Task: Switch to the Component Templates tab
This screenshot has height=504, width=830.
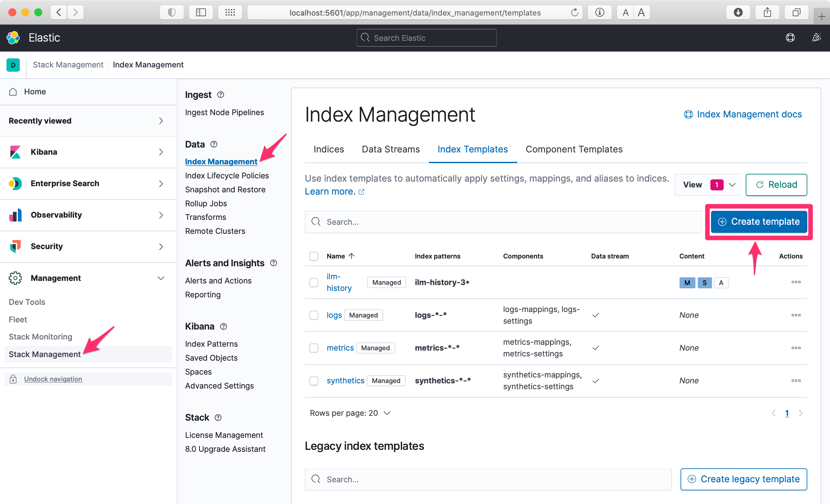Action: pyautogui.click(x=574, y=149)
